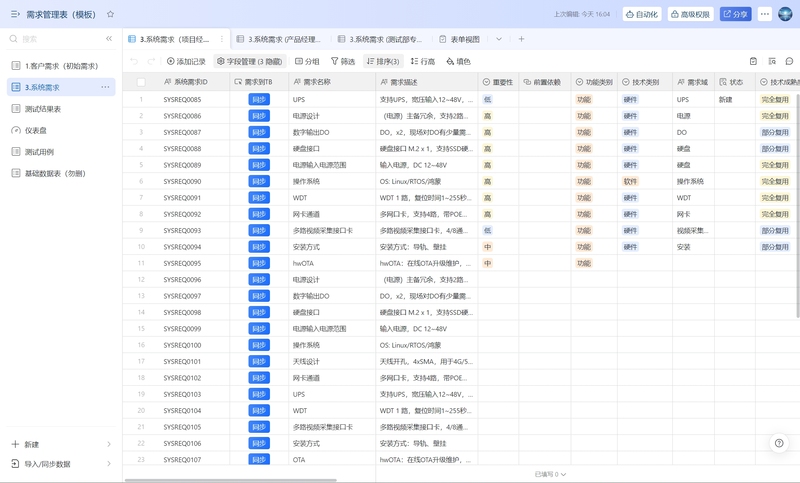Click the undo arrow in the toolbar

tap(134, 61)
